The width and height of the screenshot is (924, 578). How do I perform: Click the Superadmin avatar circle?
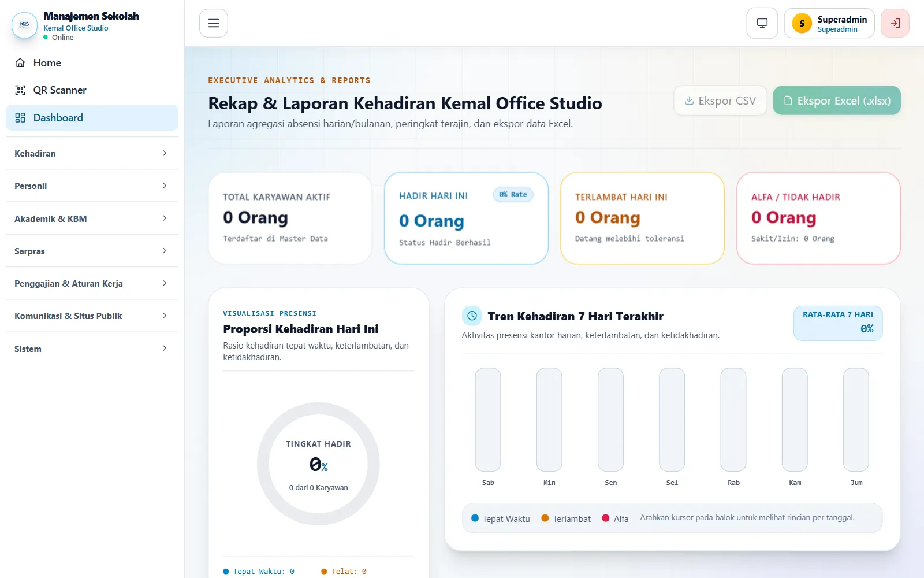pos(802,23)
